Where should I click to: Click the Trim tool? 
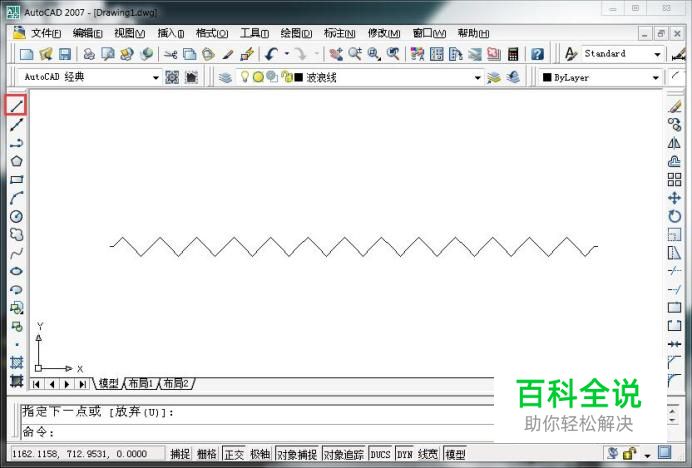[674, 271]
